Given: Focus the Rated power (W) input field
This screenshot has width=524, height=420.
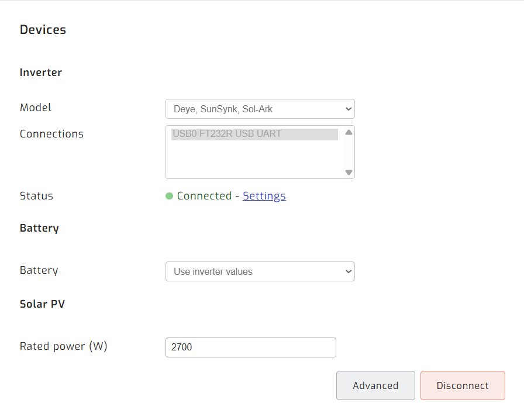Looking at the screenshot, I should click(250, 347).
